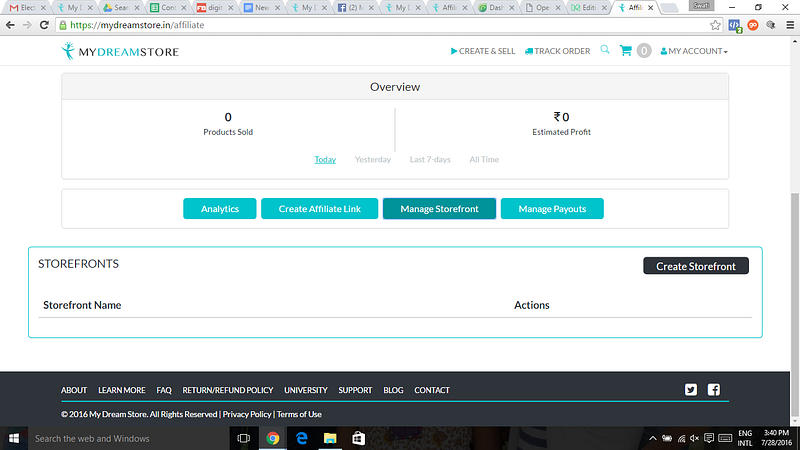Select the All Time overview filter
Image resolution: width=800 pixels, height=450 pixels.
(x=484, y=160)
